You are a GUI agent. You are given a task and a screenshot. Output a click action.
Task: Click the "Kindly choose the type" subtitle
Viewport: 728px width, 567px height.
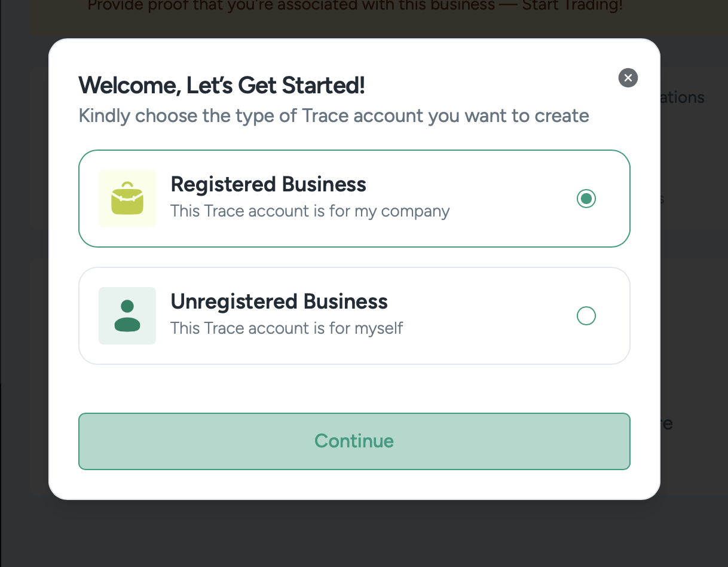pyautogui.click(x=334, y=115)
